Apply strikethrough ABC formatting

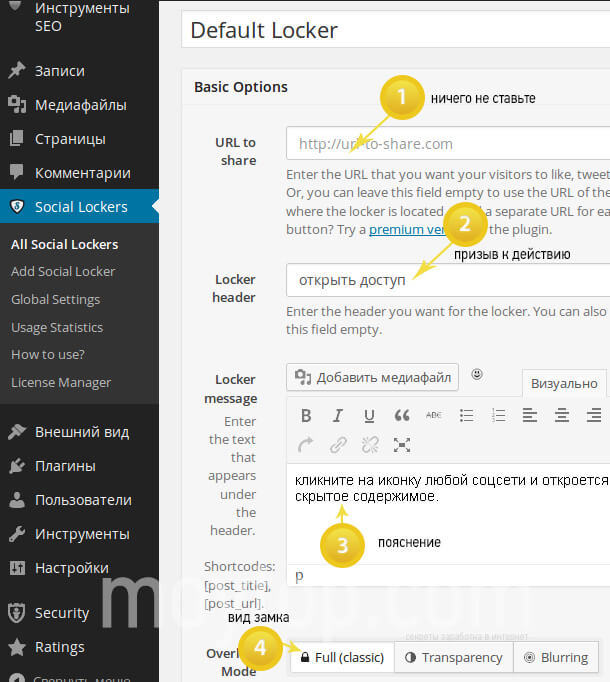click(x=434, y=415)
